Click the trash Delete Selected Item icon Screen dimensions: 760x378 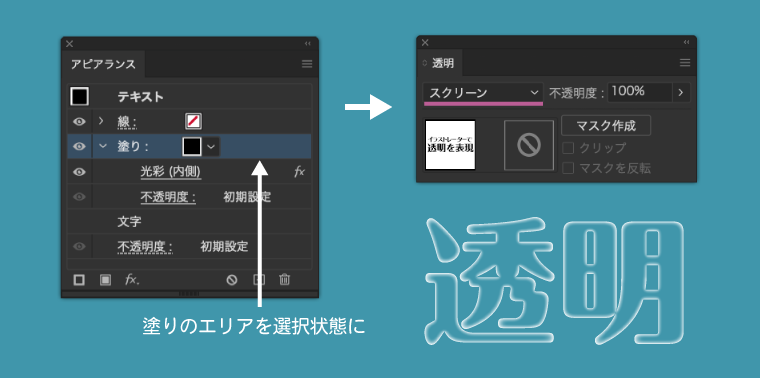[x=285, y=280]
